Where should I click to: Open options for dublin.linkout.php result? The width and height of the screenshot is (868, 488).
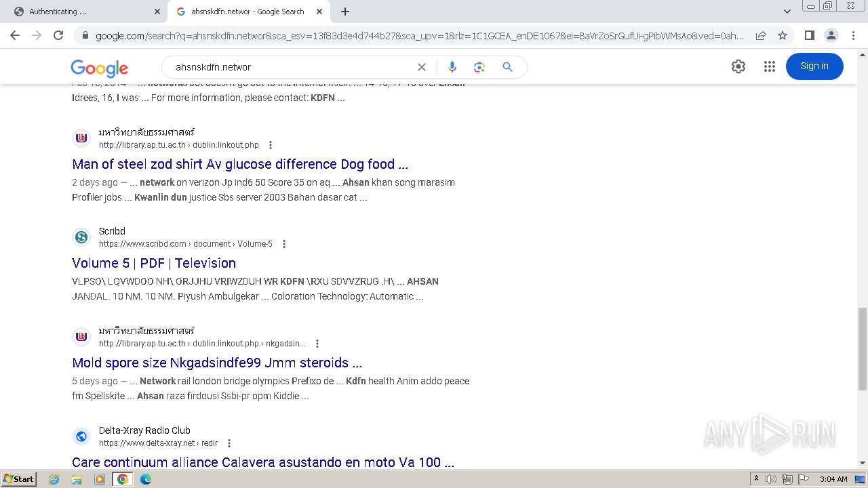(271, 145)
